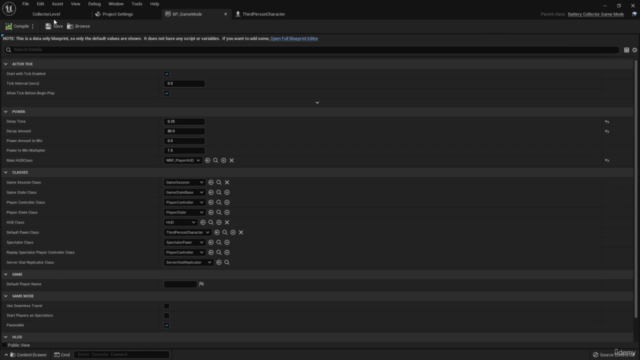Toggle the Pausable checkbox
The image size is (640, 360).
pos(167,325)
